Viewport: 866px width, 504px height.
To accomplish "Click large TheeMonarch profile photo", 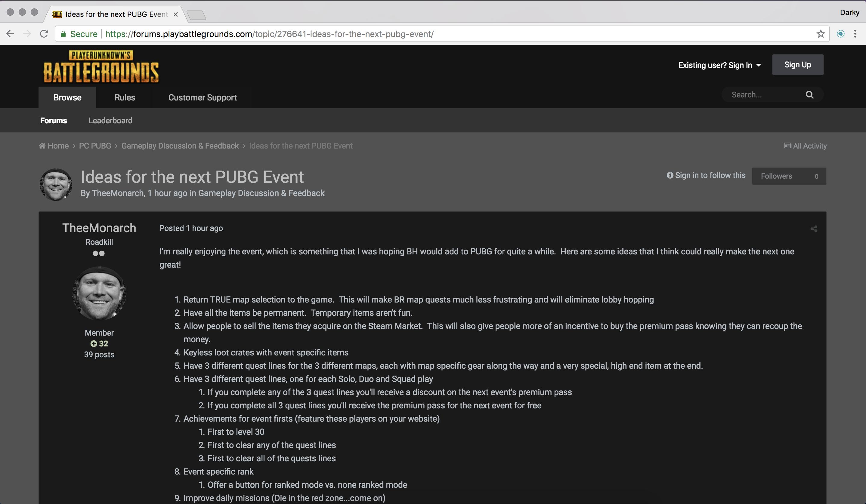I will click(x=99, y=293).
